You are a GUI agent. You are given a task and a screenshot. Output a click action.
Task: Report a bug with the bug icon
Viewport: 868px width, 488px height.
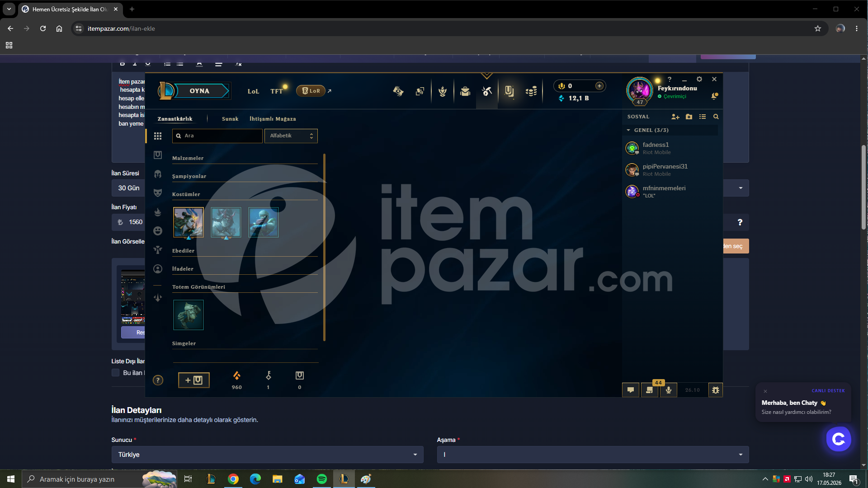[x=716, y=390]
